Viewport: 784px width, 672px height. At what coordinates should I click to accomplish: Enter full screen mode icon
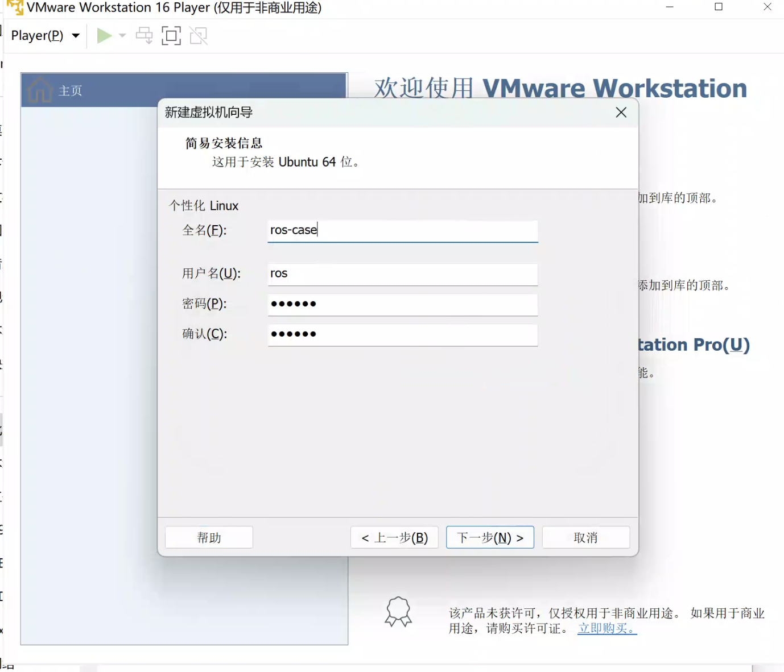point(171,36)
